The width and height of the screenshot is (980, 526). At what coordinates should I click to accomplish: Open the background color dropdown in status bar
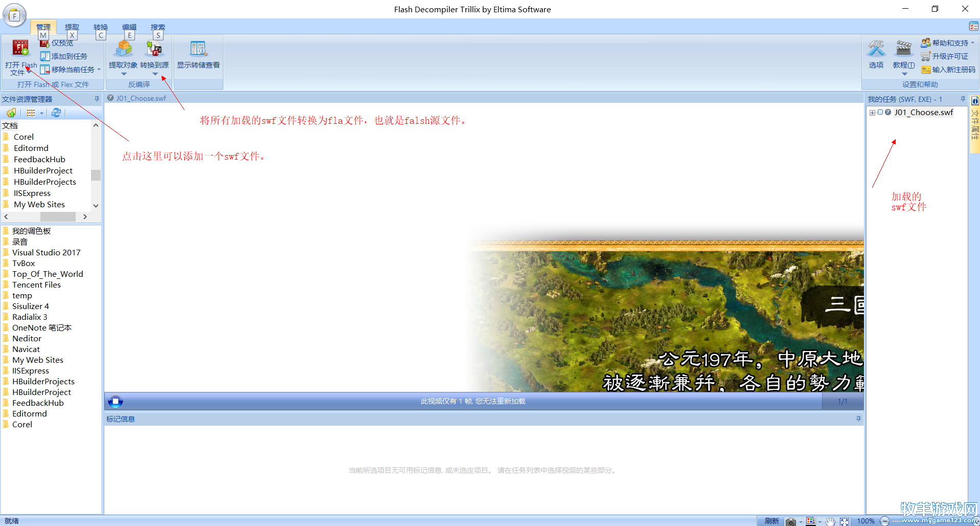pyautogui.click(x=820, y=522)
